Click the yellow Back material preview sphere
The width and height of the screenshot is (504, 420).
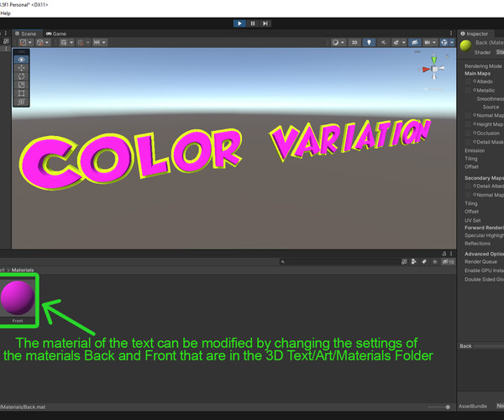[x=465, y=46]
